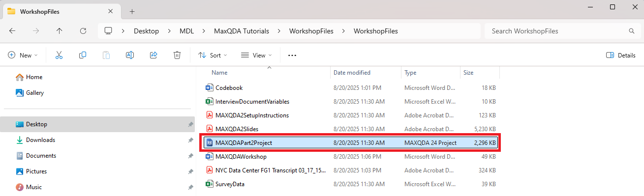Select the MAXQDAPart2Project file name
This screenshot has height=196, width=644.
coord(244,143)
